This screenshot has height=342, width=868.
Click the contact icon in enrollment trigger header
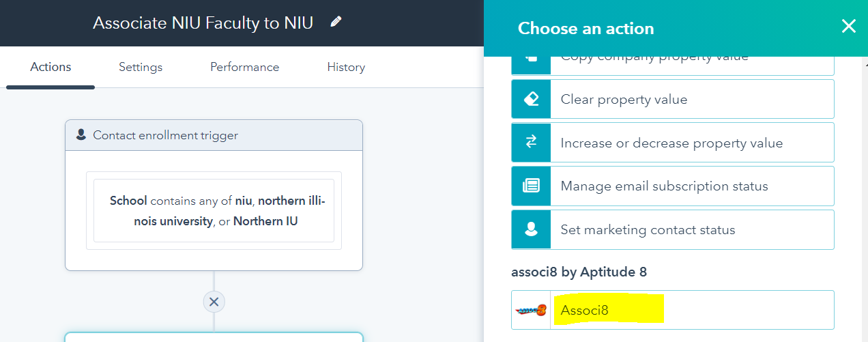81,135
